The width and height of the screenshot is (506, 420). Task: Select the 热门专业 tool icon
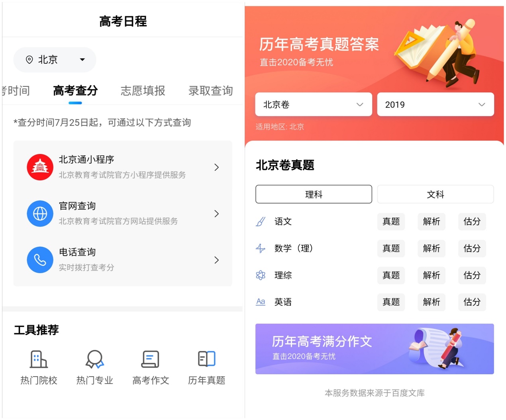94,359
